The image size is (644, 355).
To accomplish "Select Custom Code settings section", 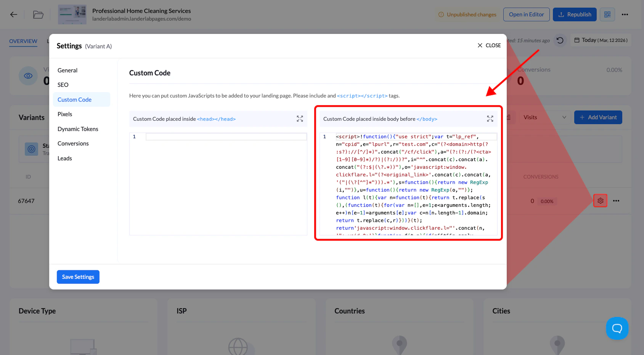I will (81, 99).
